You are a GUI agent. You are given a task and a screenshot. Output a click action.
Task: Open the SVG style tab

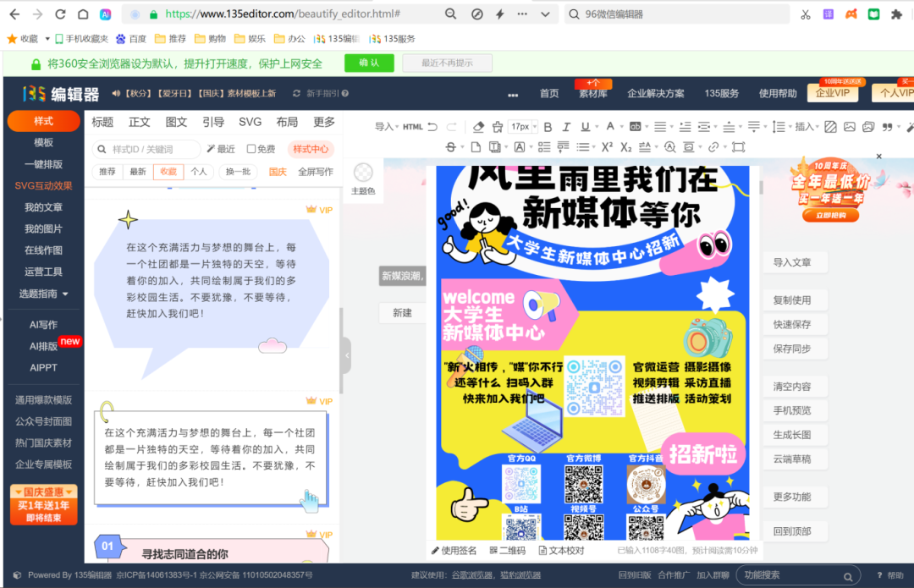click(250, 122)
